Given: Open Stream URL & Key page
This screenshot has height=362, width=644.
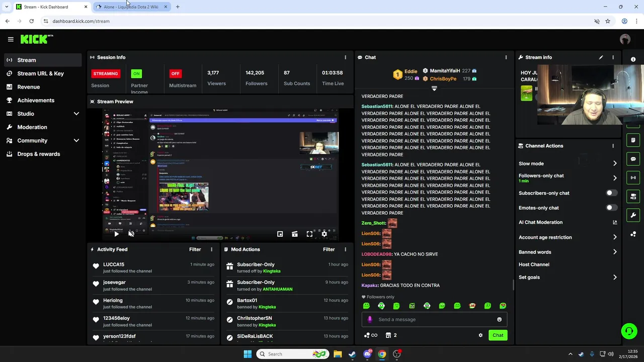Looking at the screenshot, I should pos(43,73).
